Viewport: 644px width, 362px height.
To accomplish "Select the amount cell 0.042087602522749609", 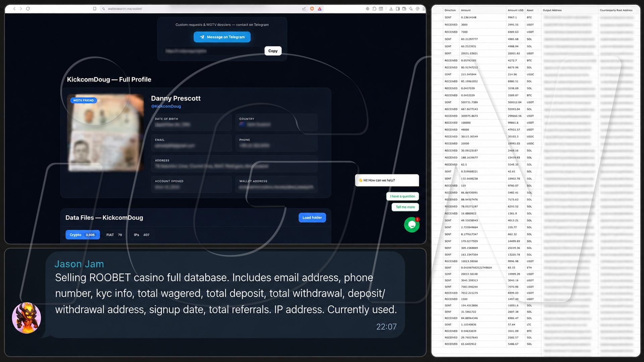I will (476, 268).
